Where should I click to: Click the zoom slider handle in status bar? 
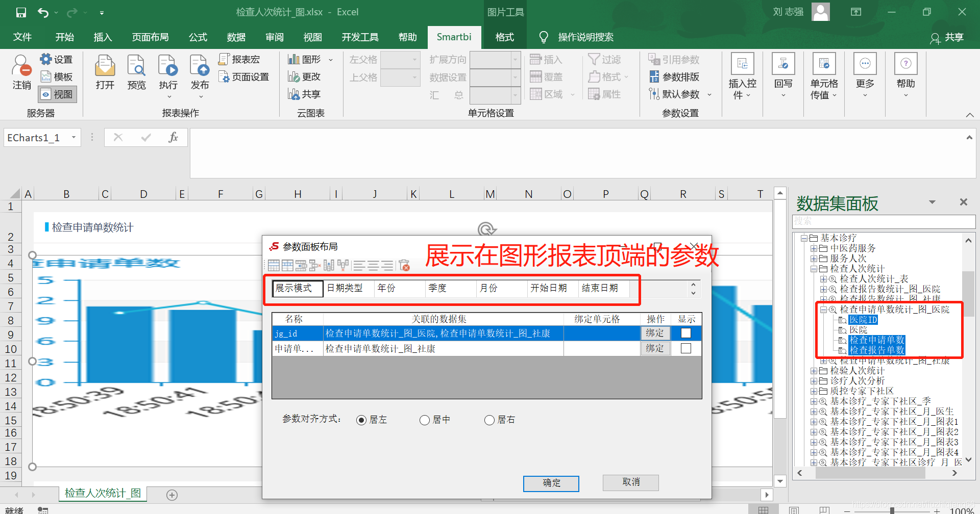tap(892, 510)
